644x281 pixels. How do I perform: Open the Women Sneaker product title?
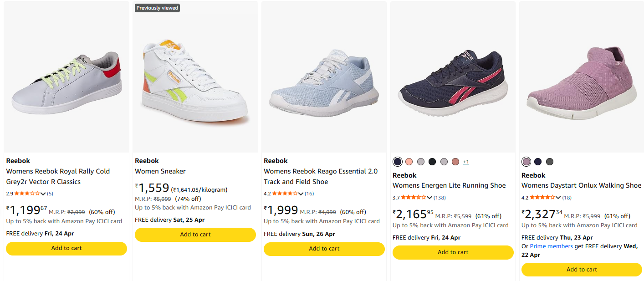coord(160,171)
